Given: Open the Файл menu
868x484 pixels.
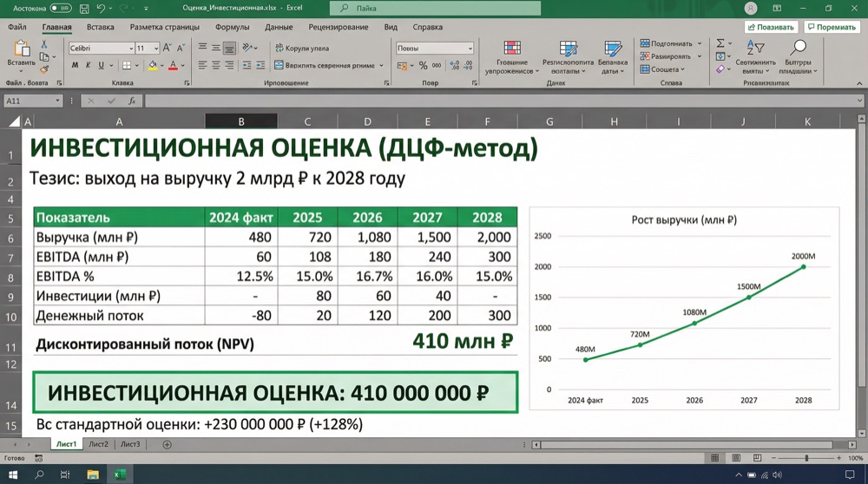Looking at the screenshot, I should (x=17, y=27).
